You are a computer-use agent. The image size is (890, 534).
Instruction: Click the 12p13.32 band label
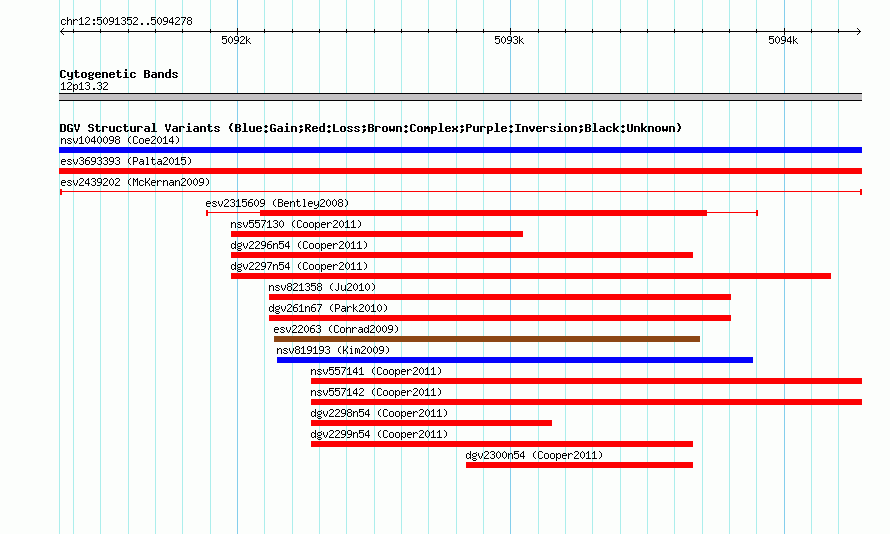(84, 86)
